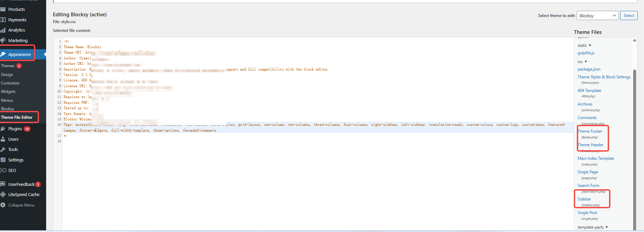This screenshot has height=232, width=644.
Task: Click the UserFeedback chat icon
Action: (3, 184)
